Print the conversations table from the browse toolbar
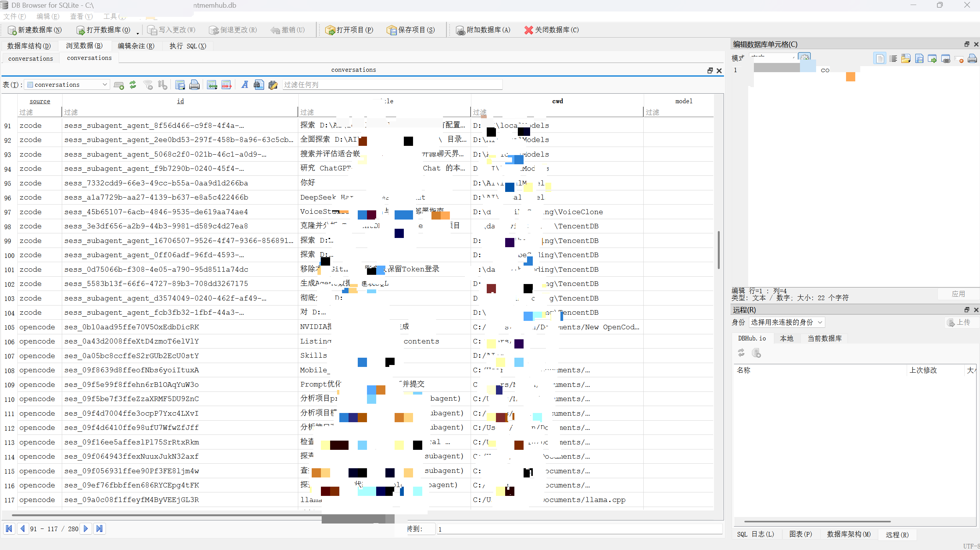This screenshot has height=550, width=980. coord(195,85)
